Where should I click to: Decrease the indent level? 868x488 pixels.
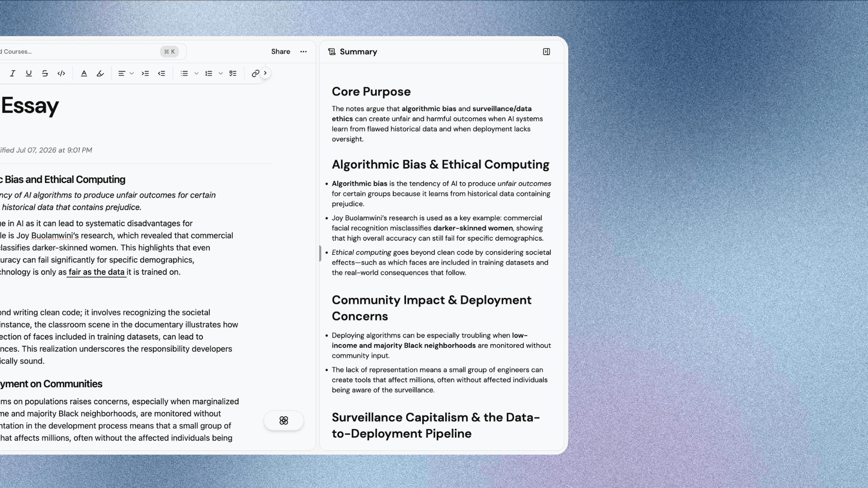coord(161,73)
